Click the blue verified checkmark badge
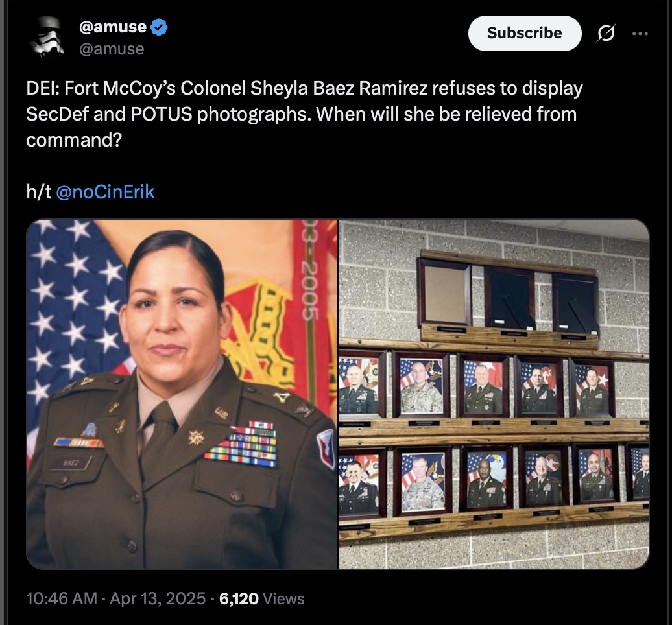 [x=160, y=27]
